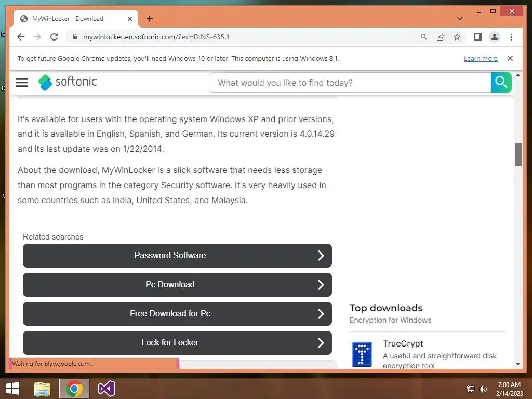Open the volume speaker tray icon
Viewport: 532px width, 399px height.
pos(483,389)
